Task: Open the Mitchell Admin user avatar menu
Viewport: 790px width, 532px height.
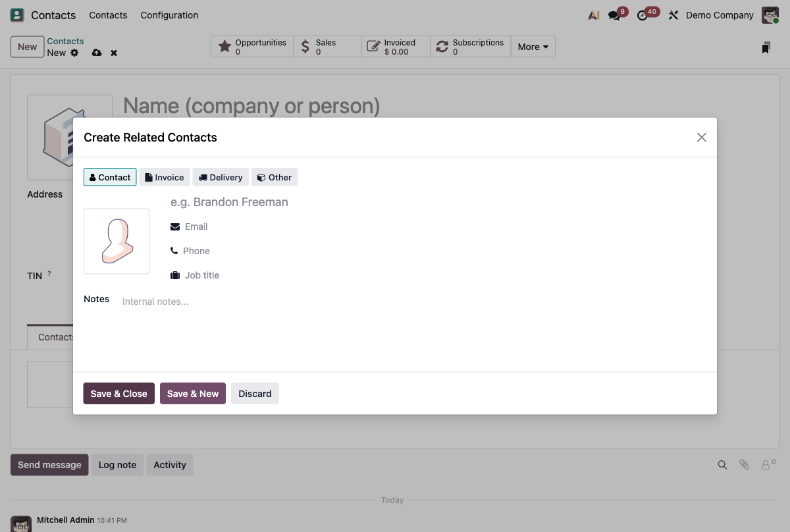Action: click(x=770, y=15)
